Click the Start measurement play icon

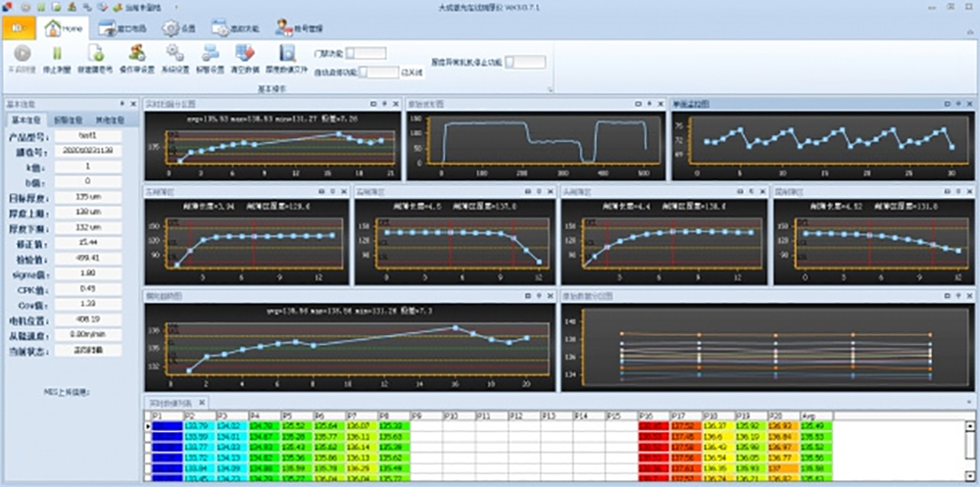(x=22, y=56)
